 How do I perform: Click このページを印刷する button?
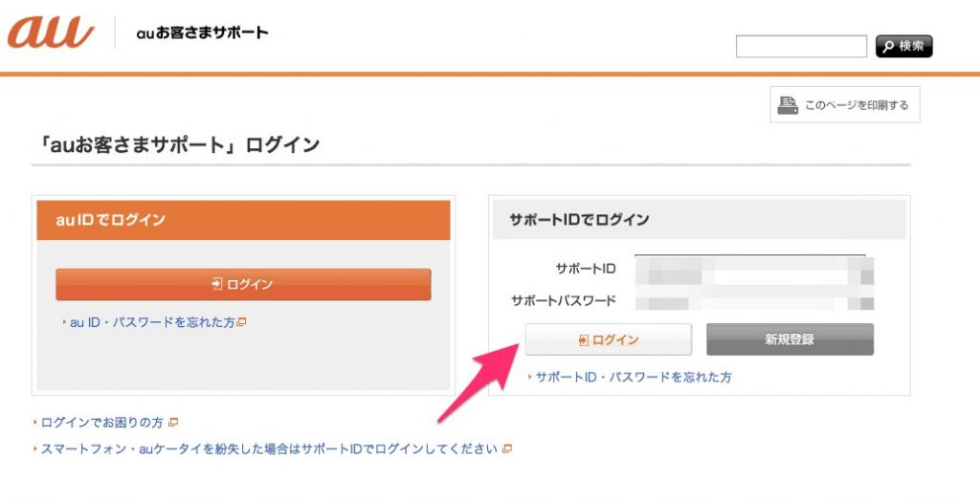(845, 105)
